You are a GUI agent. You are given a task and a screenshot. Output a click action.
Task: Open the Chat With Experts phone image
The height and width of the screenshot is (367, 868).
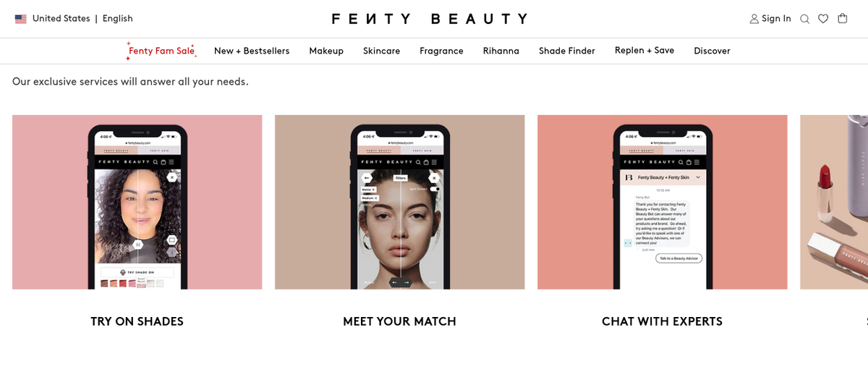[x=662, y=202]
